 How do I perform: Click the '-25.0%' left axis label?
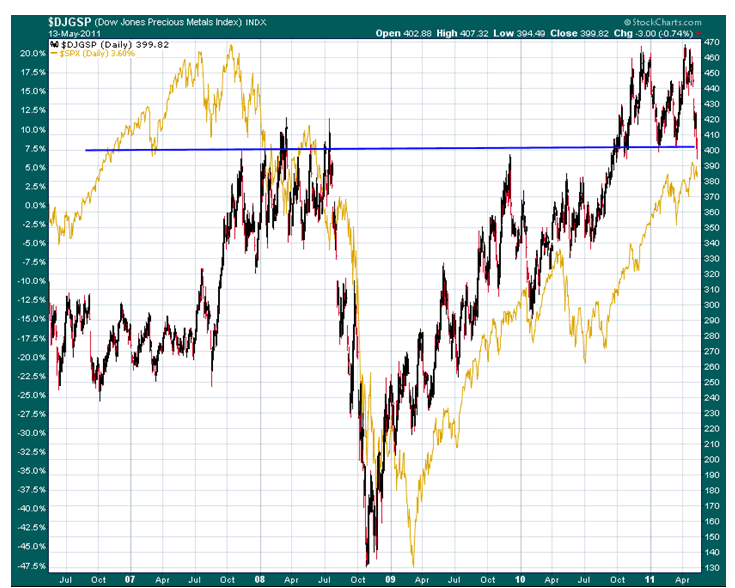31,395
